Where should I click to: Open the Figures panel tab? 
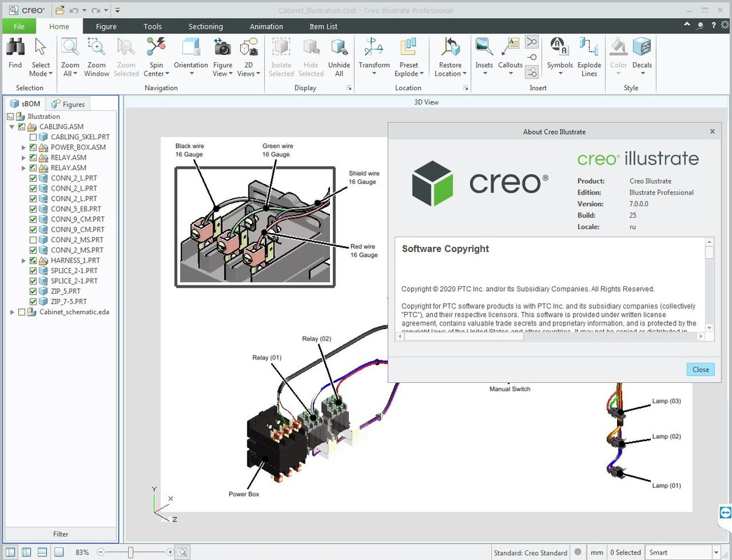68,104
